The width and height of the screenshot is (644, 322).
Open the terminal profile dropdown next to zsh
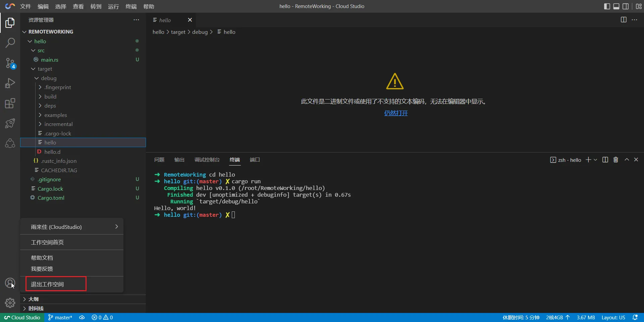(595, 160)
